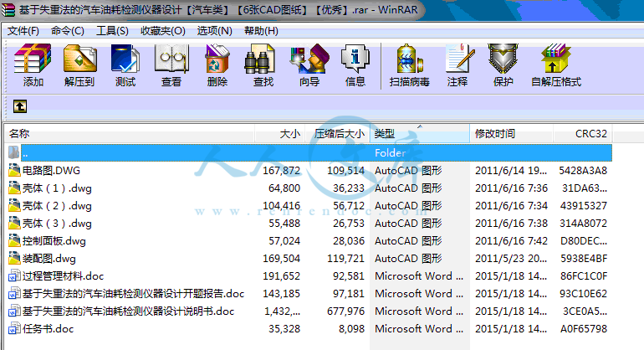Open the 工具(S) menu

click(112, 31)
